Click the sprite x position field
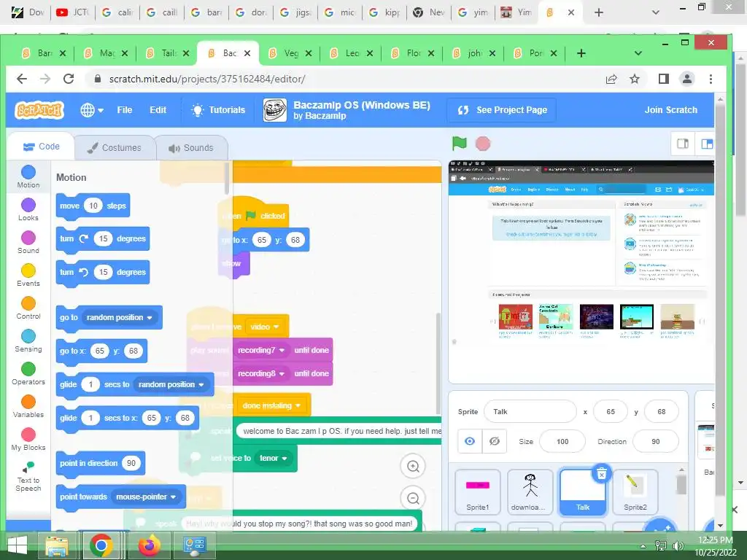Viewport: 747px width, 560px height. [x=611, y=411]
